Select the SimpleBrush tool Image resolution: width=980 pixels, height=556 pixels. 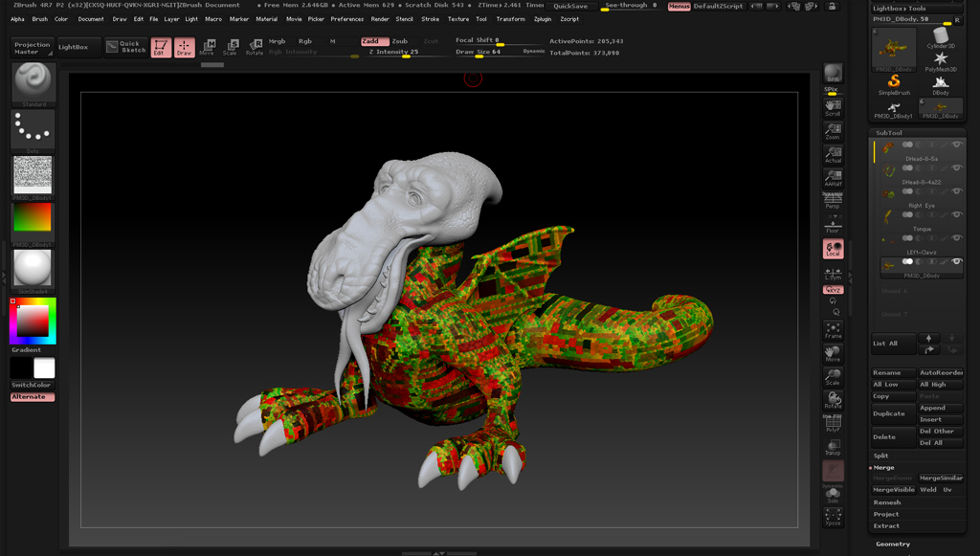(x=894, y=84)
